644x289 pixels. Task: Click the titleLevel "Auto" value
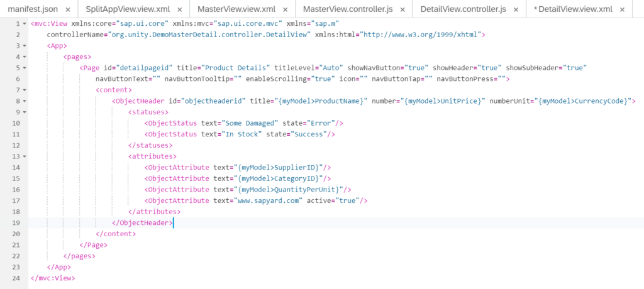[x=331, y=68]
